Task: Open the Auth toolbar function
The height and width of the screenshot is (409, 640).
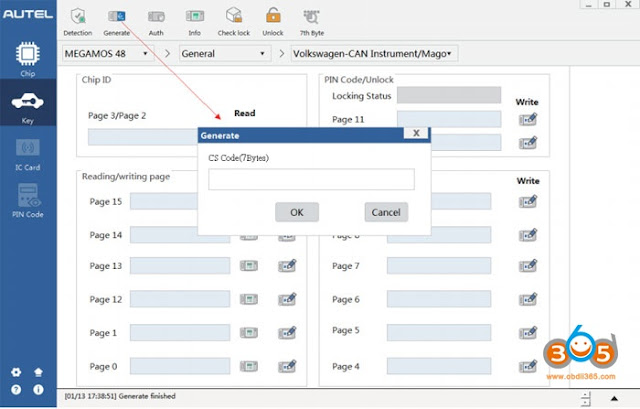Action: (156, 22)
